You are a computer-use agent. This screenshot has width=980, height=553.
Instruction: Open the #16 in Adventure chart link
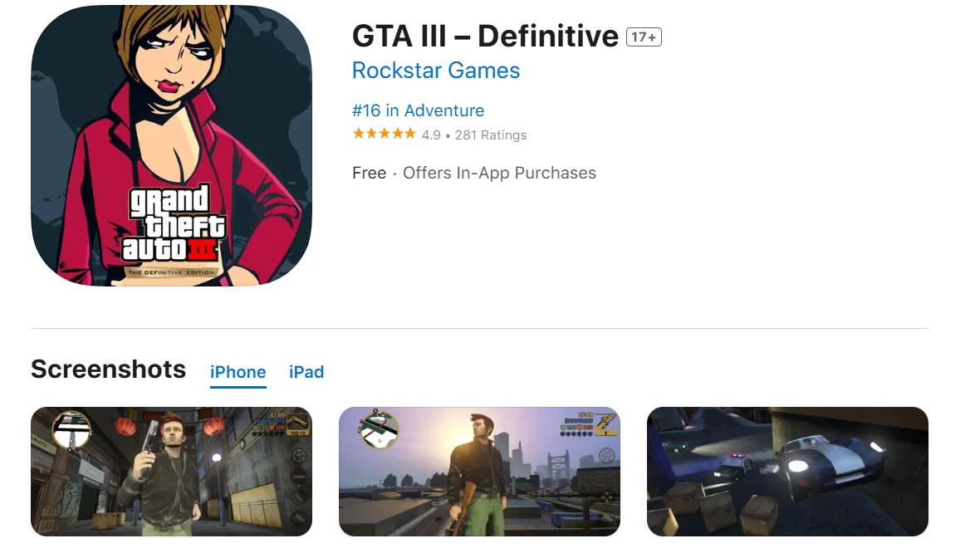(x=418, y=110)
